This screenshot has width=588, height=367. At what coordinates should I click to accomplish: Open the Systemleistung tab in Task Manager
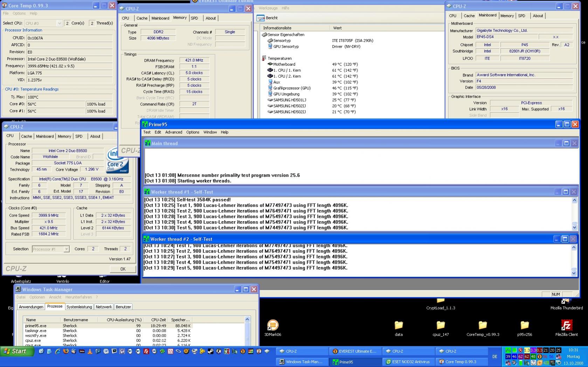[79, 307]
